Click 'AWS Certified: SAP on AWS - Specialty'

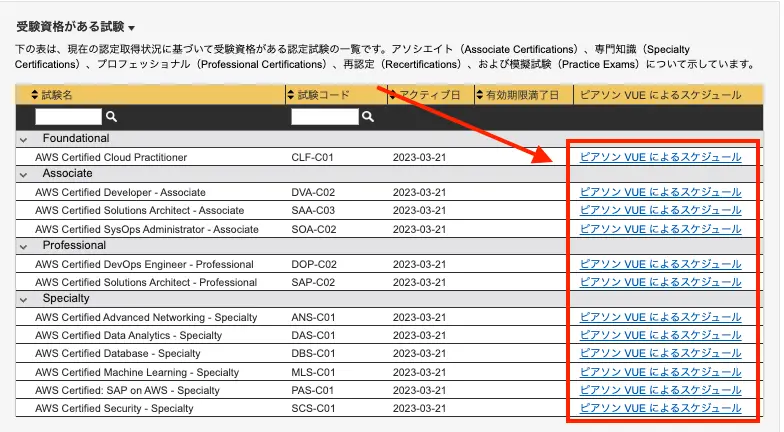tap(128, 390)
